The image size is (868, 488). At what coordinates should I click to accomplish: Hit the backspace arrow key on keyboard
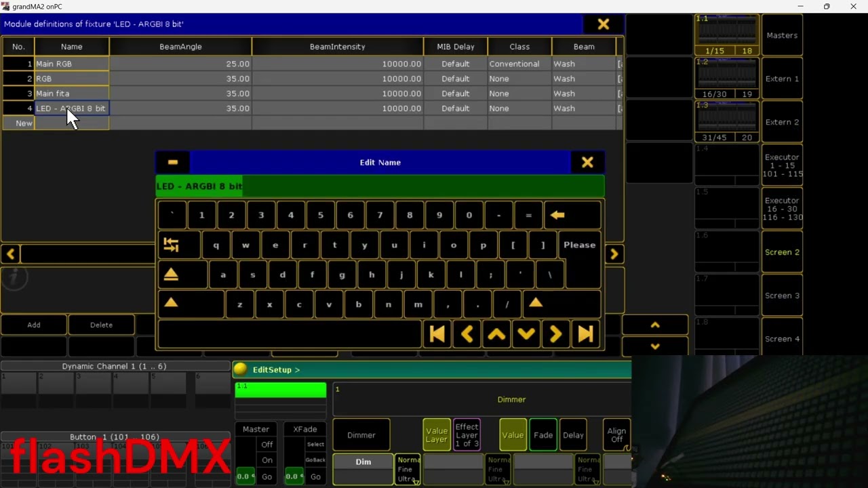click(x=572, y=215)
